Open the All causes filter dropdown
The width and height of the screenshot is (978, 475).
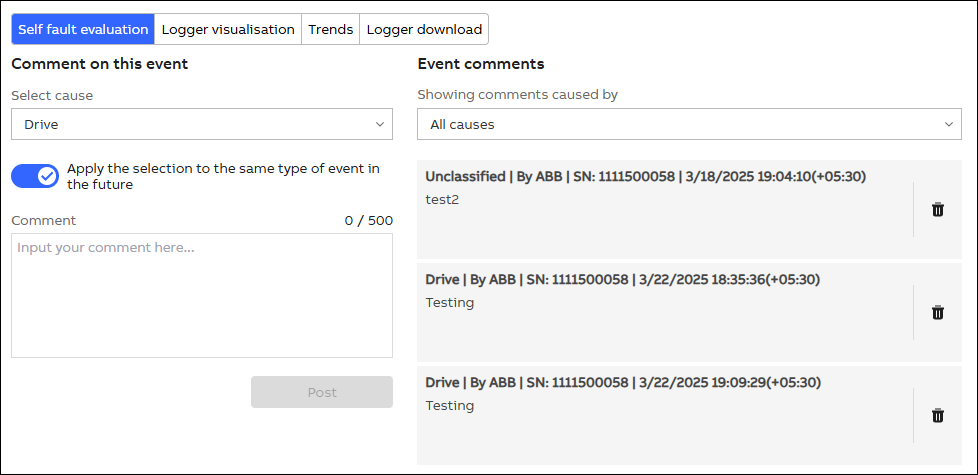688,124
